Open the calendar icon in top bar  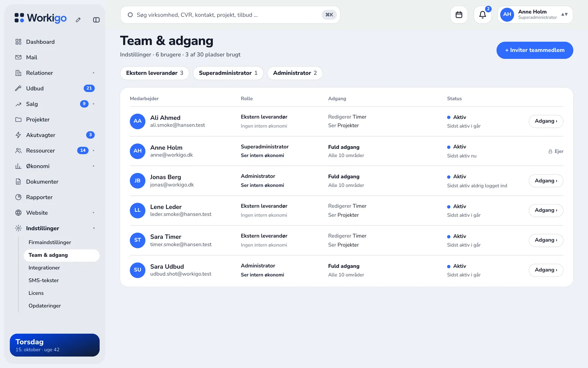point(459,15)
